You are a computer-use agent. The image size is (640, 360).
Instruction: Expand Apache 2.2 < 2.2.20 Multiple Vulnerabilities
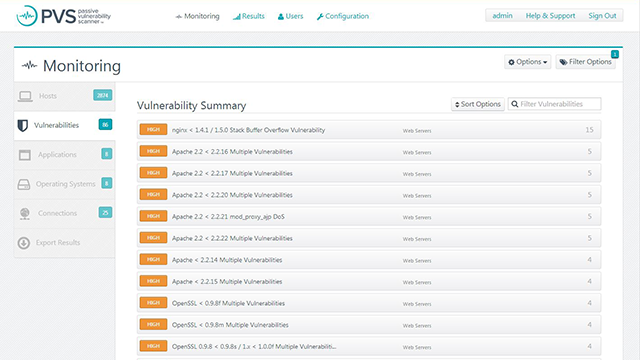pyautogui.click(x=369, y=195)
